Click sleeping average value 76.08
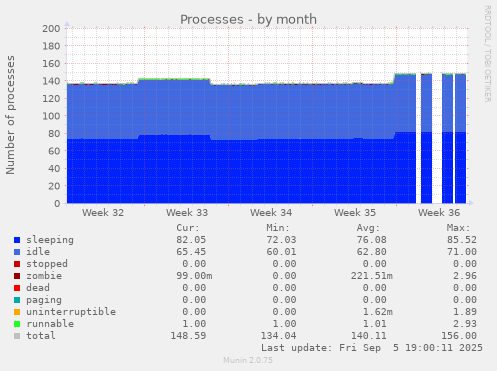Viewport: 497px width, 371px height. click(x=372, y=240)
